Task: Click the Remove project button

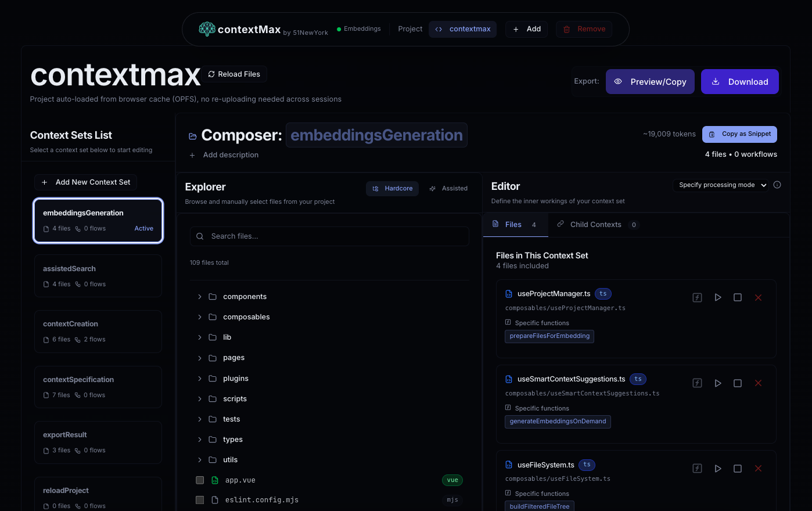Action: [x=584, y=29]
